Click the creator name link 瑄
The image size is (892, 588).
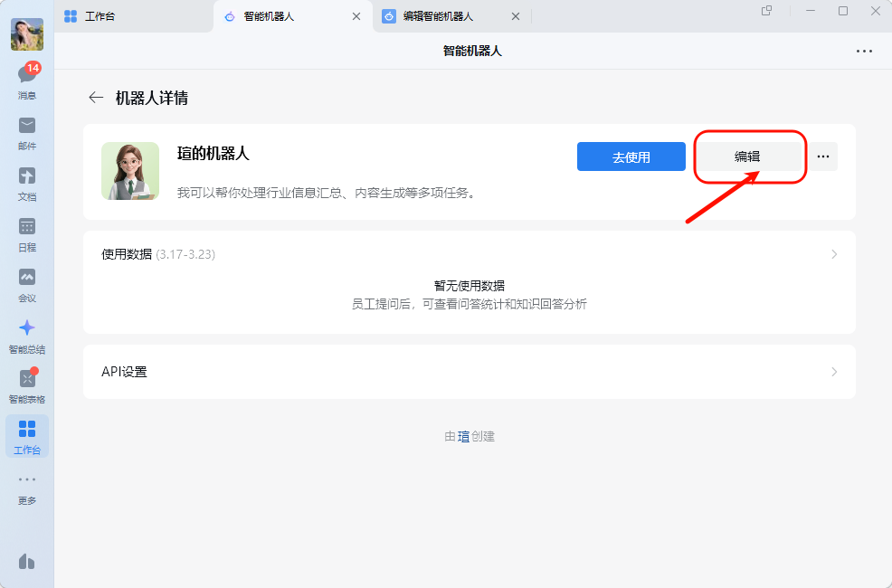point(463,436)
